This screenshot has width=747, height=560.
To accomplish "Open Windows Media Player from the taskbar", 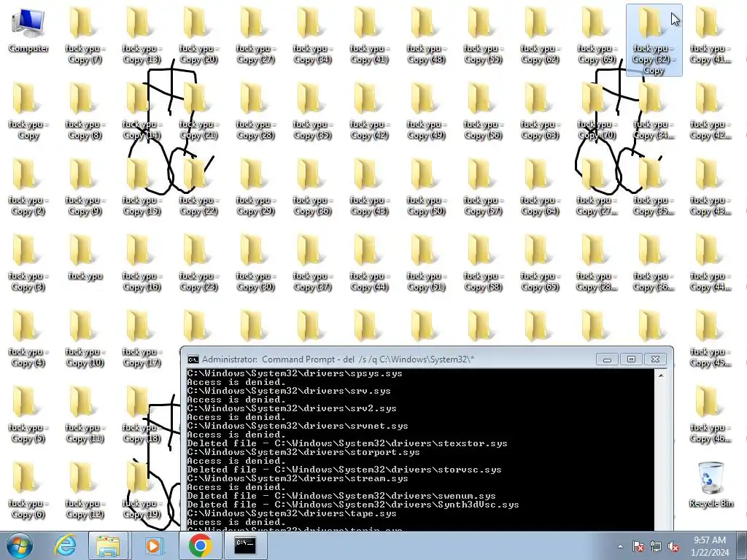I will tap(153, 545).
